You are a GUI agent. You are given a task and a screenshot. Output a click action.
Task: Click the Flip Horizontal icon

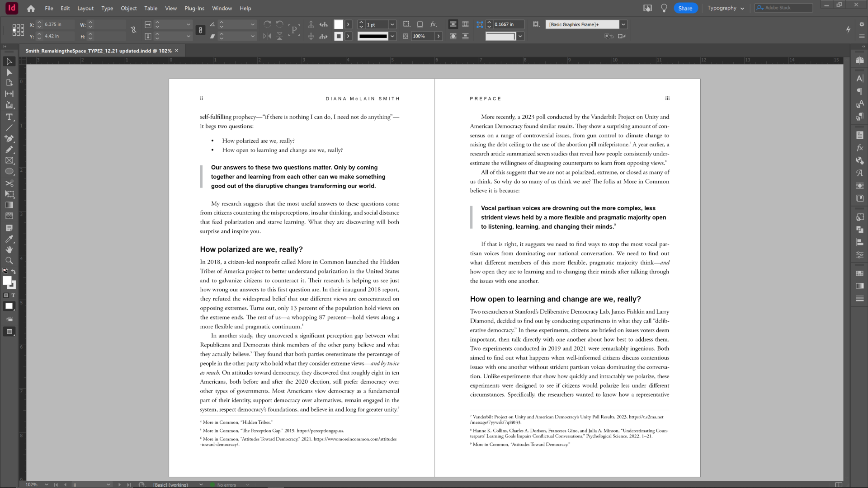(267, 36)
